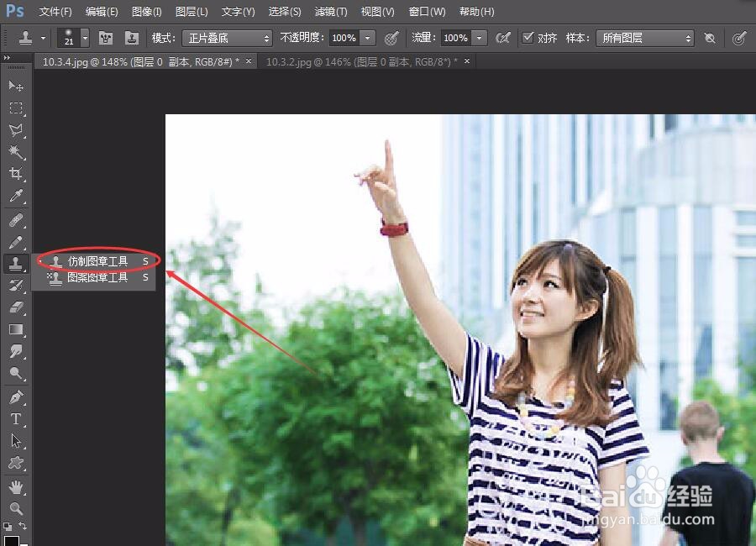The height and width of the screenshot is (546, 756).
Task: Swap foreground and background colors
Action: pyautogui.click(x=22, y=526)
